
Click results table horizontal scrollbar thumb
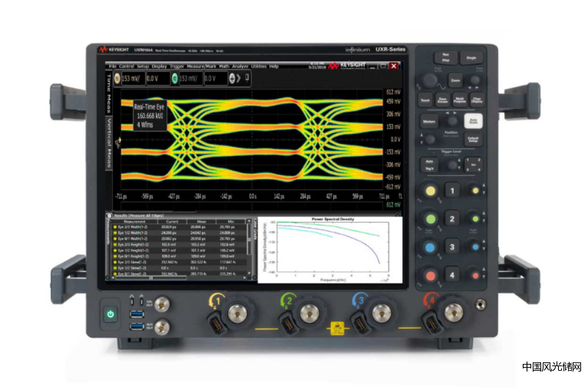(x=150, y=278)
